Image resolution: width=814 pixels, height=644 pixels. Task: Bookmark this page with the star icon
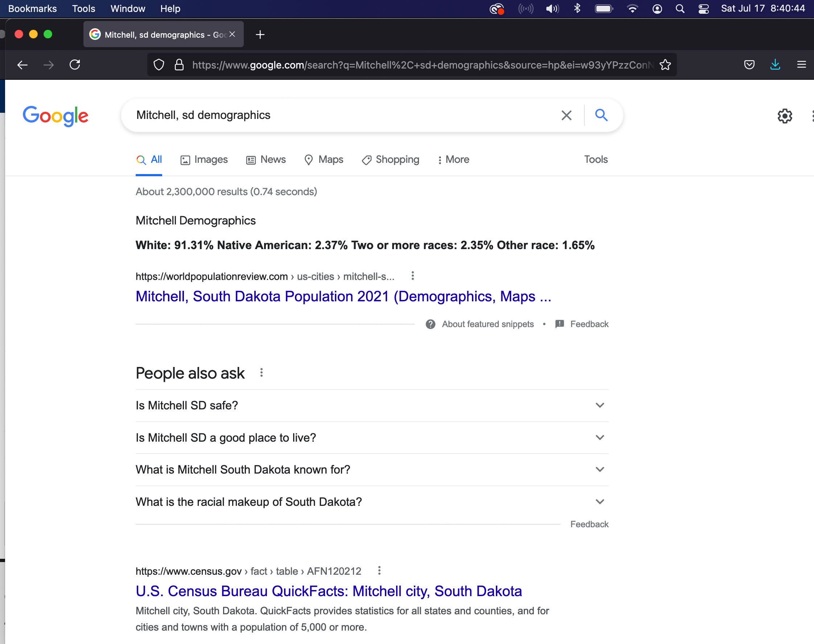[665, 65]
